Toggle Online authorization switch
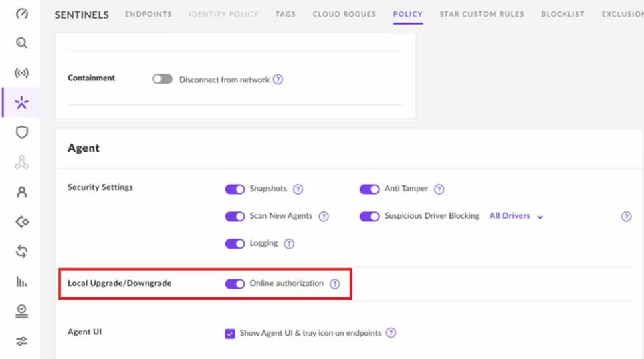This screenshot has height=359, width=644. (x=235, y=284)
